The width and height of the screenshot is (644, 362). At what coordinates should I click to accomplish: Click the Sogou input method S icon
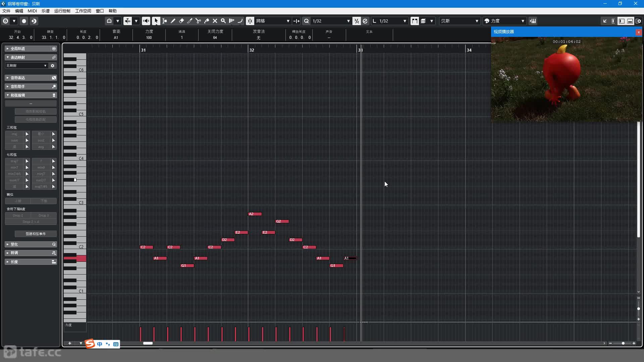pyautogui.click(x=90, y=344)
